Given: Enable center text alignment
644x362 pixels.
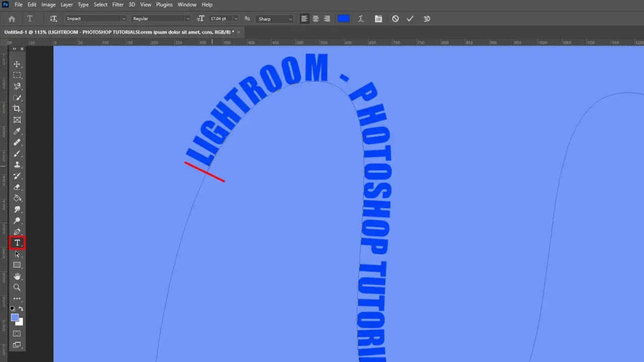Looking at the screenshot, I should [315, 19].
